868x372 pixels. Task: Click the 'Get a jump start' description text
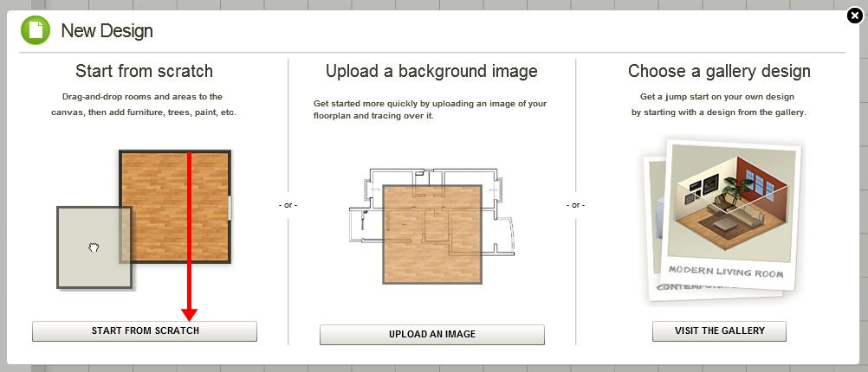(x=719, y=105)
